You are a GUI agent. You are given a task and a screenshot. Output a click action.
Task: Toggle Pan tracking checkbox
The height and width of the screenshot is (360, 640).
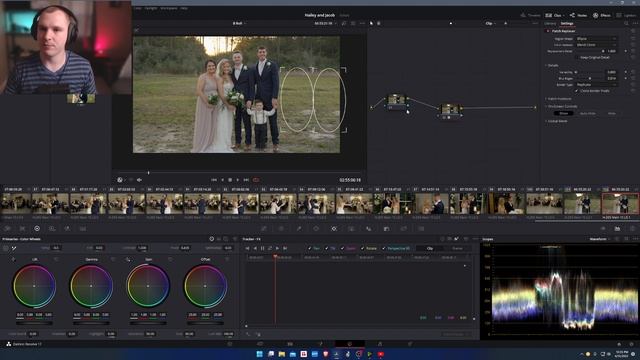coord(310,248)
